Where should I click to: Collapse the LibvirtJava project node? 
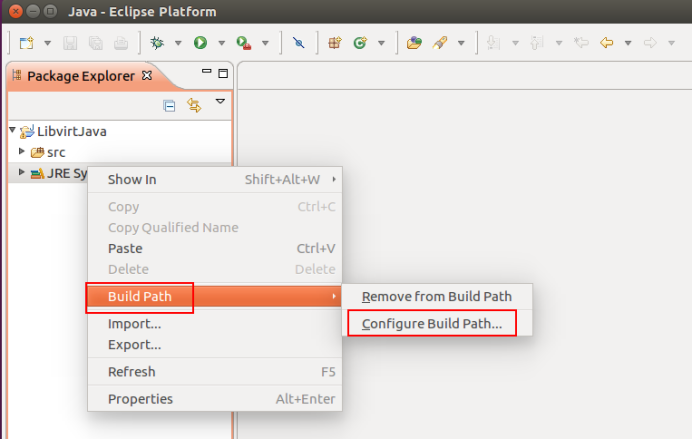coord(12,130)
